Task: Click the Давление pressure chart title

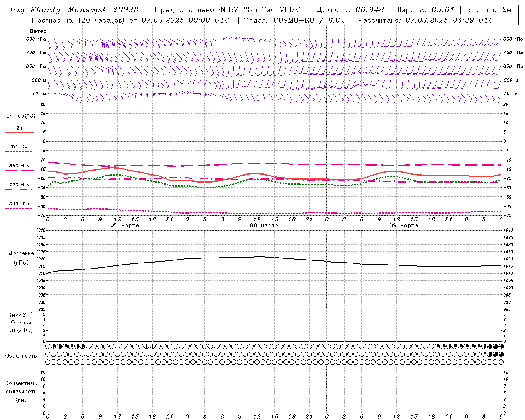Action: [21, 253]
